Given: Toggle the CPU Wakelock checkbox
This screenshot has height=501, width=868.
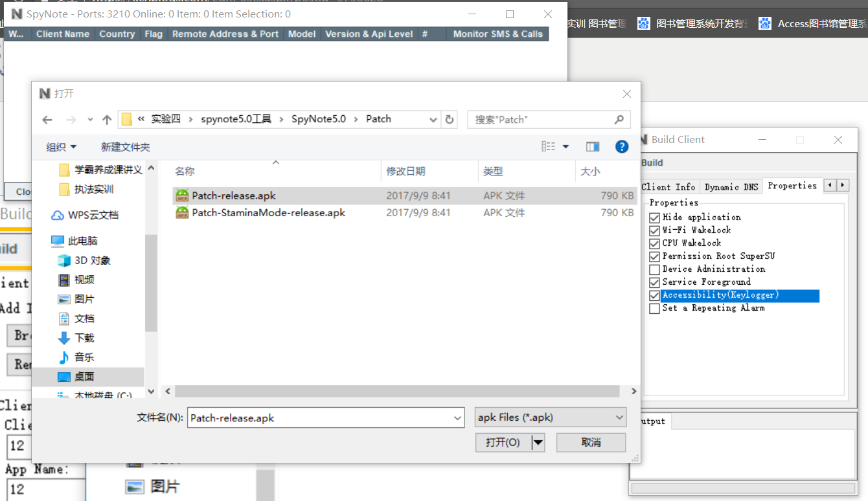Looking at the screenshot, I should [x=654, y=243].
